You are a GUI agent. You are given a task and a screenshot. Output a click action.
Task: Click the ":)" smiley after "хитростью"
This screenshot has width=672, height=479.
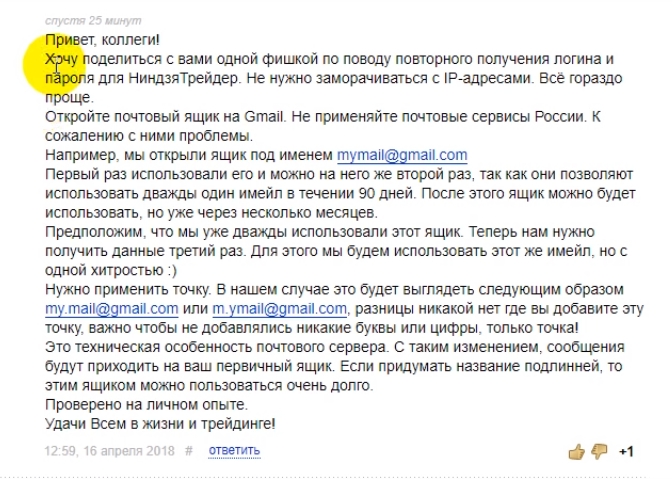[x=177, y=270]
